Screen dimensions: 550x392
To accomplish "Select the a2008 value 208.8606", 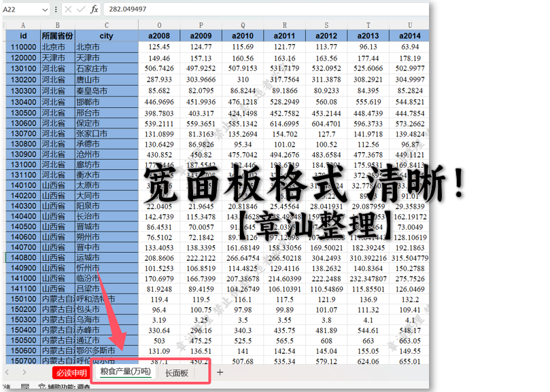I will (x=159, y=258).
